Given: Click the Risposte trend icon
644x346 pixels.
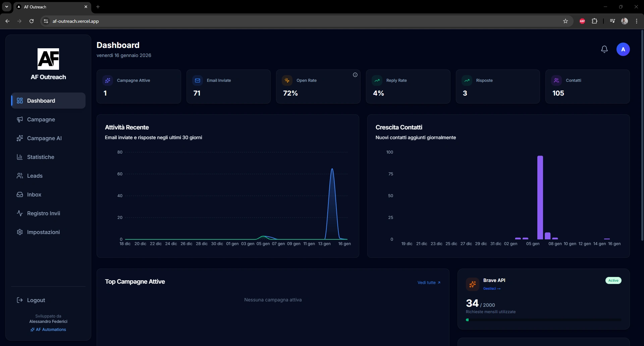Looking at the screenshot, I should point(467,80).
